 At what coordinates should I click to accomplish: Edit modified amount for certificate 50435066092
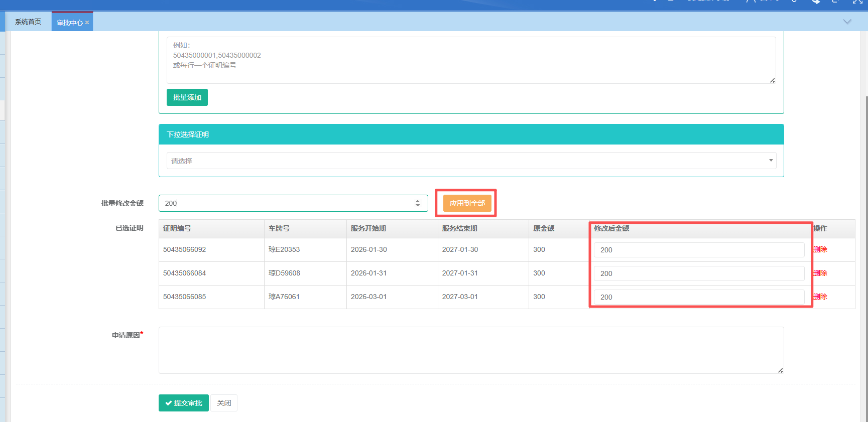point(698,250)
